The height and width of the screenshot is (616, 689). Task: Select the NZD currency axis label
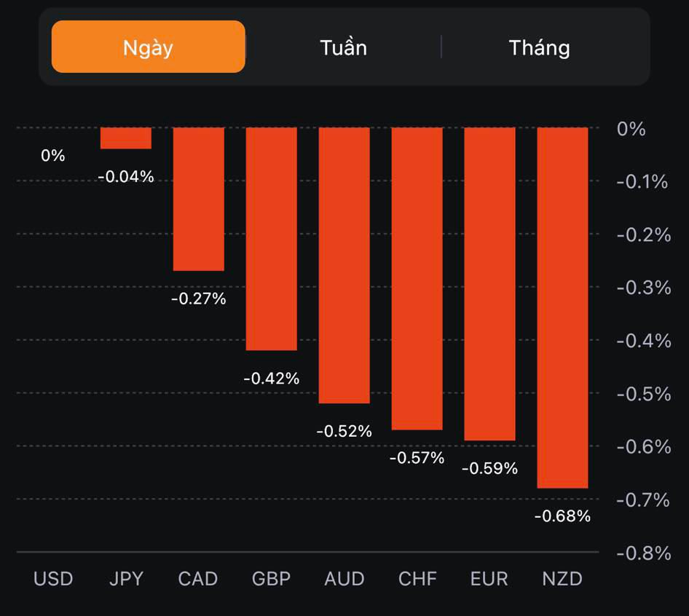click(562, 579)
